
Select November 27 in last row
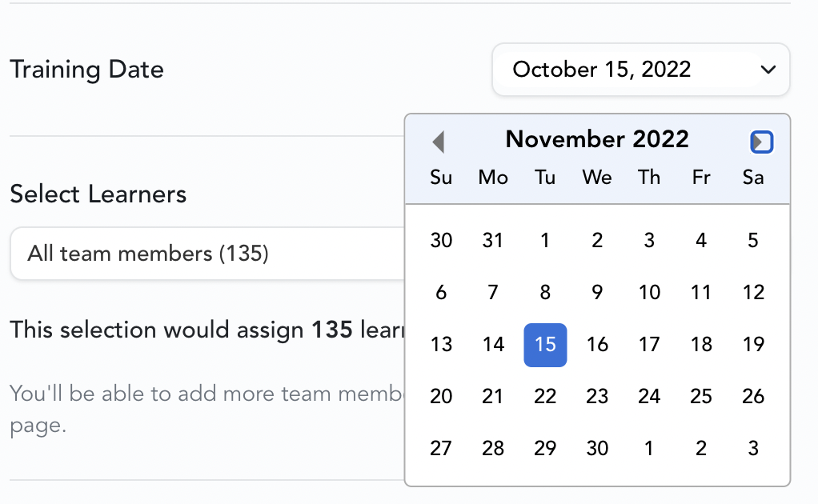point(441,448)
